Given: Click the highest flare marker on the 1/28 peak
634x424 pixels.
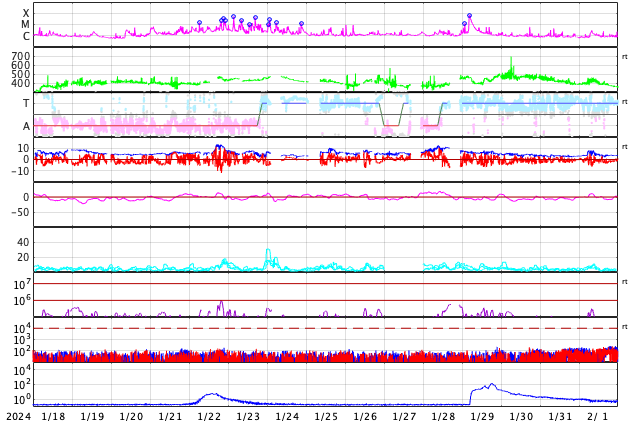Looking at the screenshot, I should coord(469,16).
